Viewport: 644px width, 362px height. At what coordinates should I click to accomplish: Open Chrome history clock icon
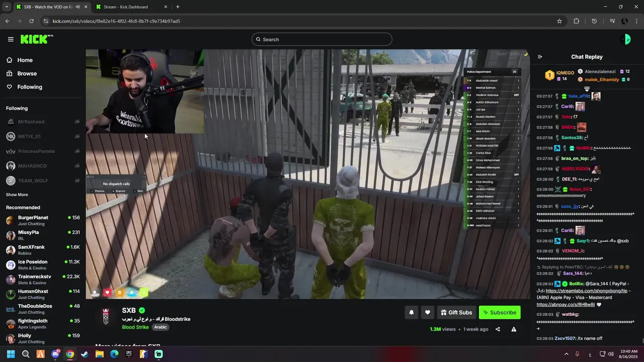[x=594, y=21]
